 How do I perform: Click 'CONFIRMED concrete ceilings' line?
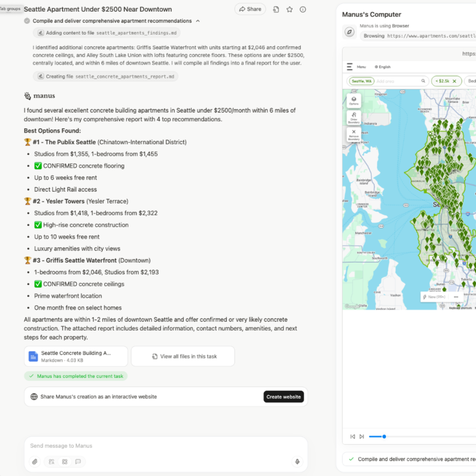click(79, 284)
